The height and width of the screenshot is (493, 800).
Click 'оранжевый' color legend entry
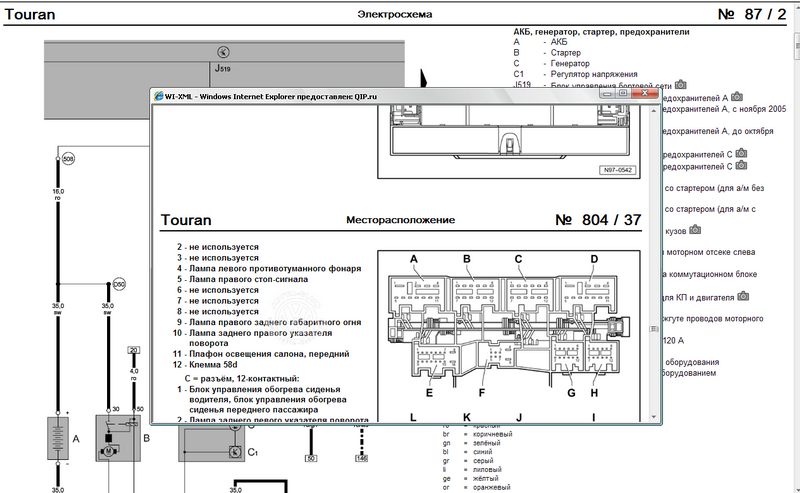pyautogui.click(x=491, y=487)
